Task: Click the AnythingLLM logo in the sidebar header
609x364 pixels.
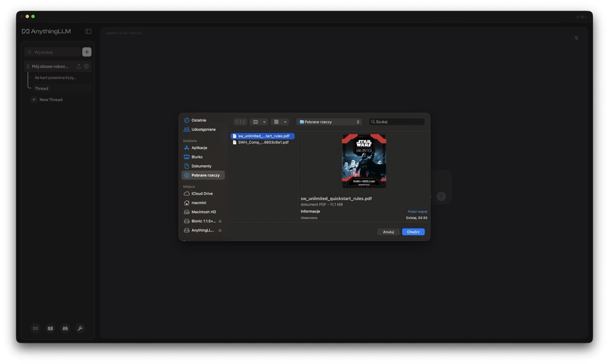Action: [46, 31]
